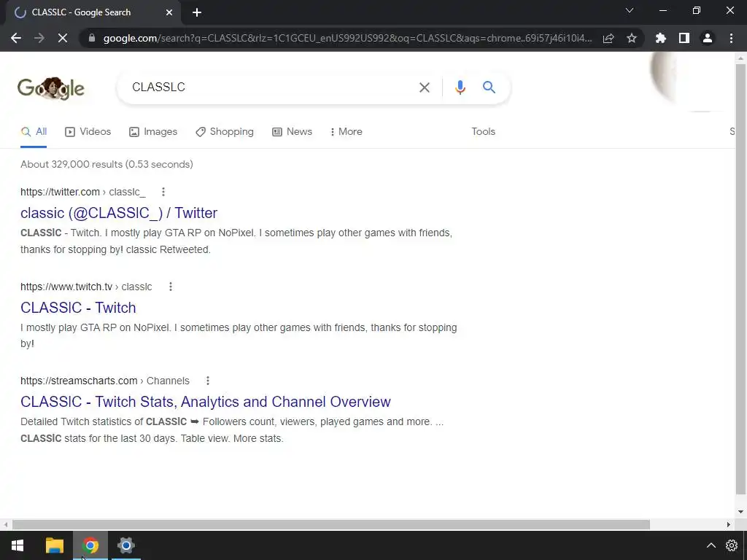Click the Chrome taskbar icon
Screen dimensions: 747x560
[90, 545]
